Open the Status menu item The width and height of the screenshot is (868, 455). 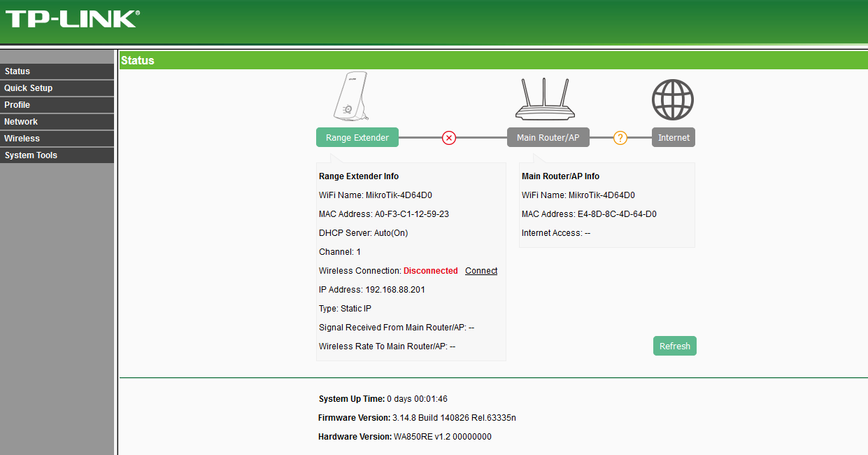tap(57, 71)
